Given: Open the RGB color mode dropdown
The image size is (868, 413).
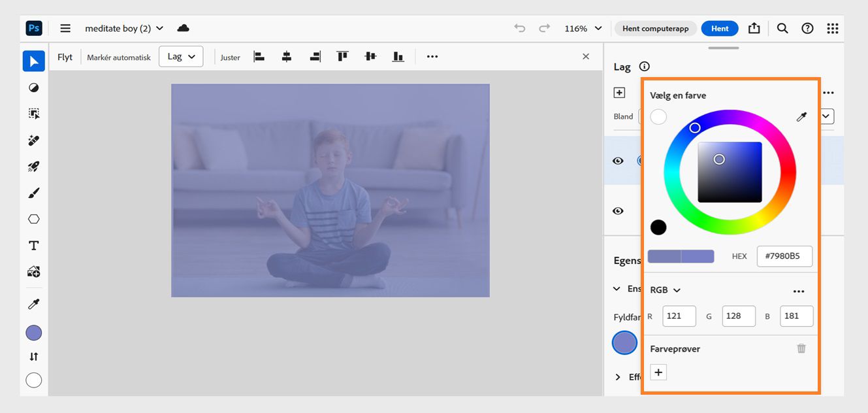Looking at the screenshot, I should [x=665, y=290].
